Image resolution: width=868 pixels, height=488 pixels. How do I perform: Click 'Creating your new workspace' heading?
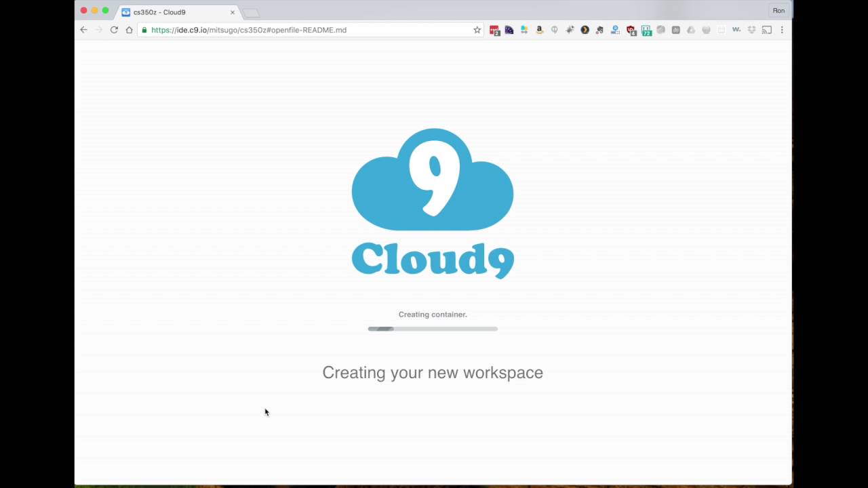(x=433, y=373)
